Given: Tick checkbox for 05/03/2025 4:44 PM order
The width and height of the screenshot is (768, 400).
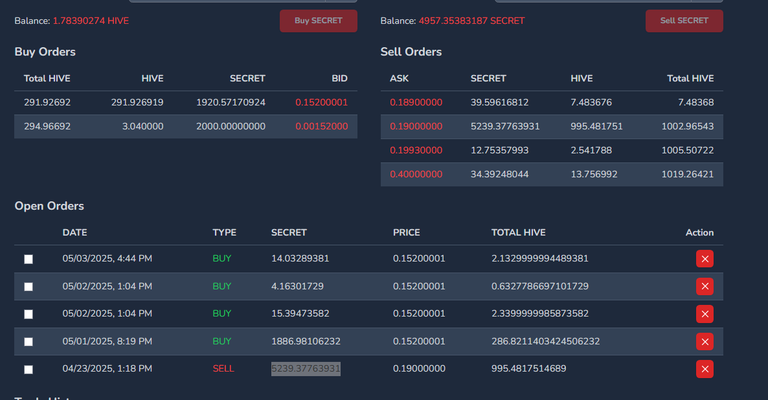Looking at the screenshot, I should click(28, 259).
